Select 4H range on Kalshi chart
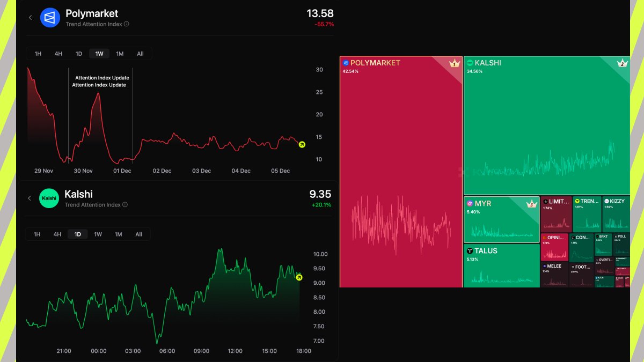This screenshot has height=362, width=644. [x=57, y=234]
